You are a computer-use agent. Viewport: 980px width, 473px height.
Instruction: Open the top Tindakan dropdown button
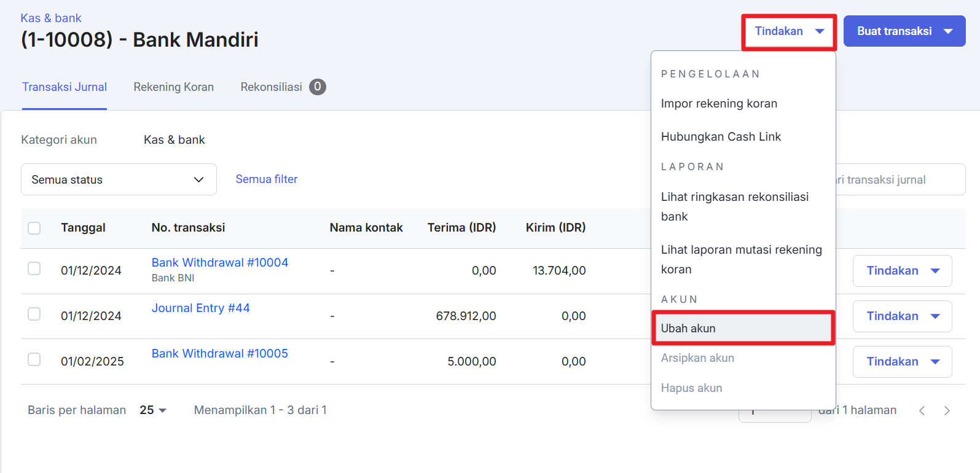[789, 31]
